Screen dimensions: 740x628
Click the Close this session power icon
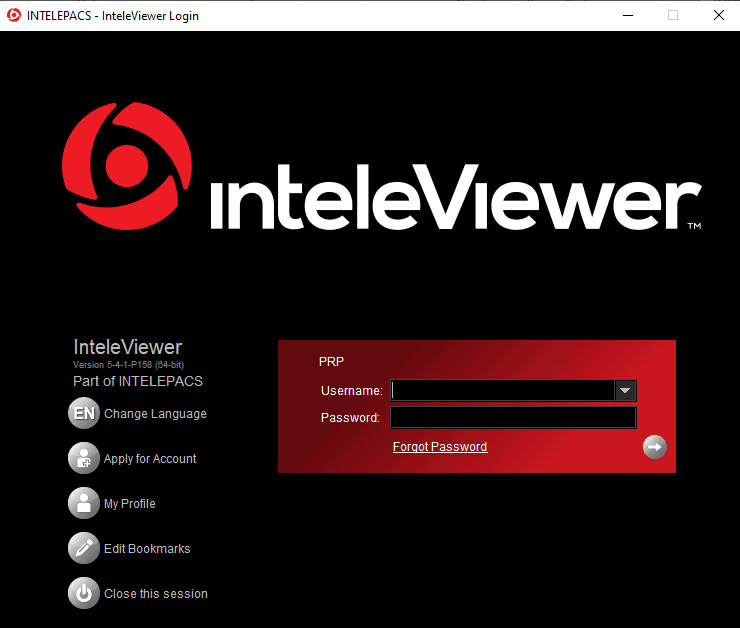click(84, 593)
